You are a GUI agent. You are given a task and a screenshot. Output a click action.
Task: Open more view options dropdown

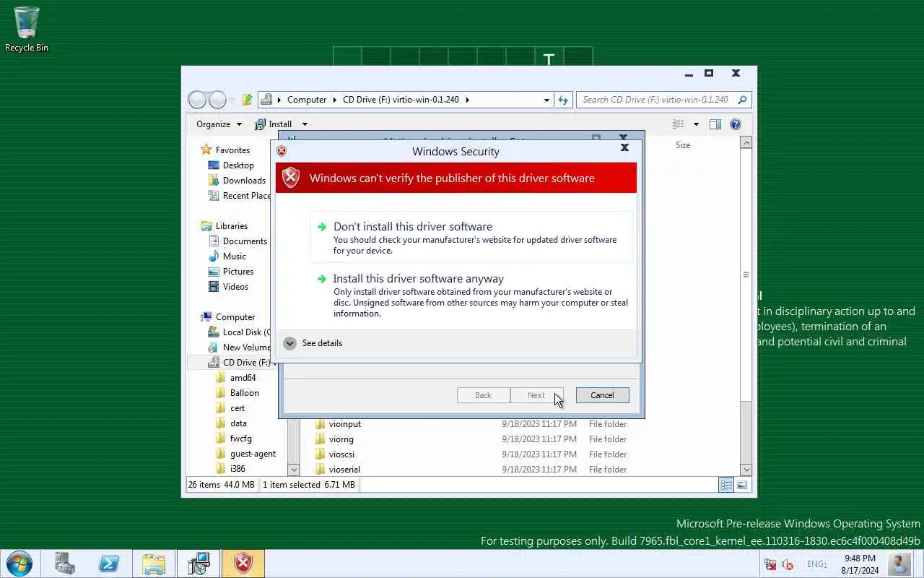pyautogui.click(x=696, y=124)
